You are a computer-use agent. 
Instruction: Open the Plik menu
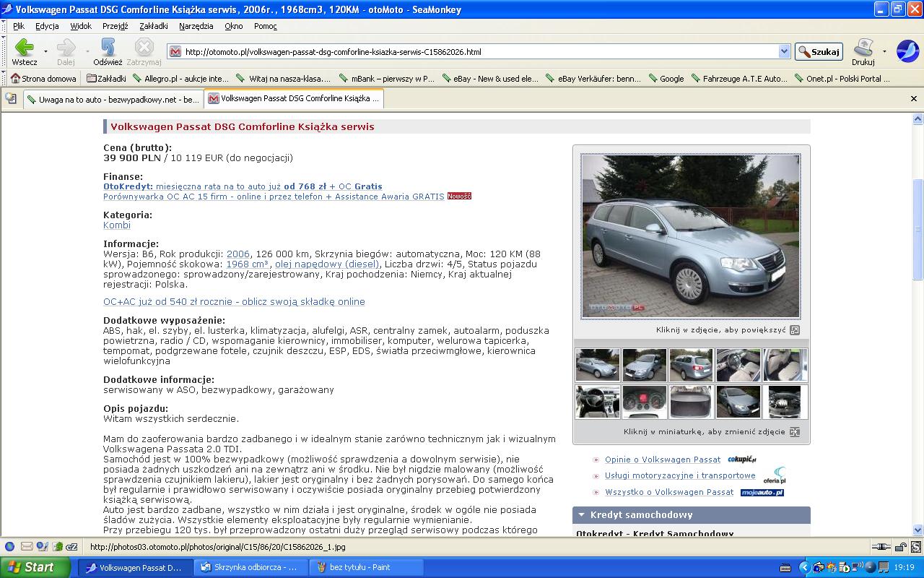[19, 26]
